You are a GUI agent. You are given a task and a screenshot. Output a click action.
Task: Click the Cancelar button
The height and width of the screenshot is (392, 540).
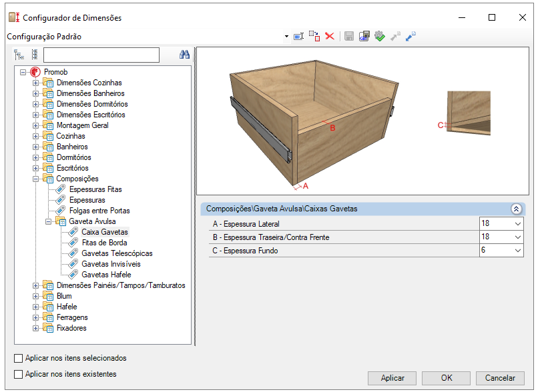point(500,378)
